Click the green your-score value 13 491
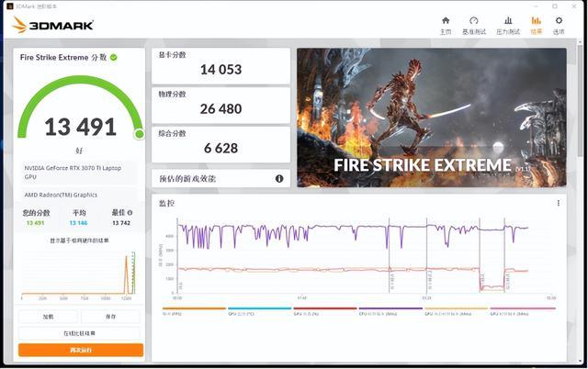 pyautogui.click(x=35, y=223)
